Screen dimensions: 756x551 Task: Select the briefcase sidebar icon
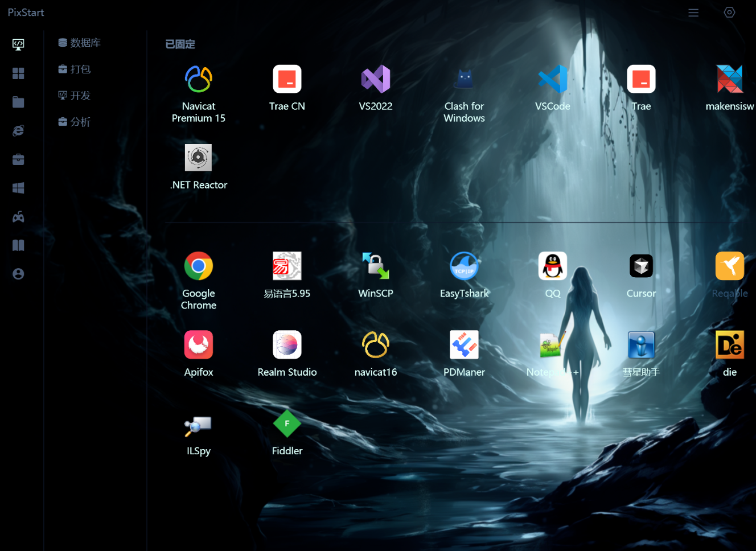pos(18,159)
